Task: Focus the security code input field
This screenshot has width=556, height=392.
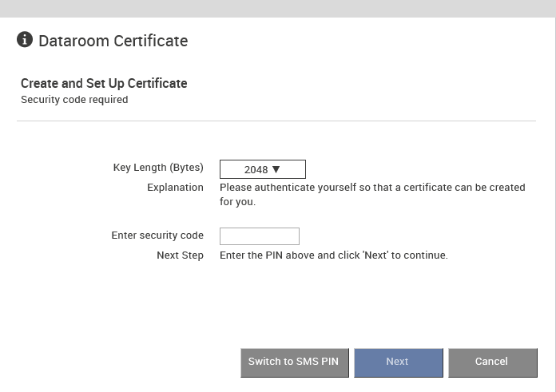Action: pyautogui.click(x=259, y=236)
